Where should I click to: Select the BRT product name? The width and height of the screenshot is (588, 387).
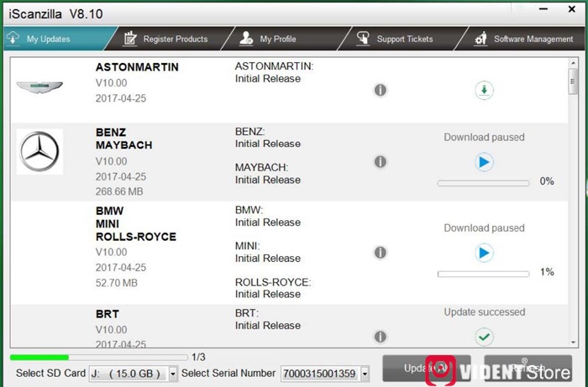(x=108, y=314)
